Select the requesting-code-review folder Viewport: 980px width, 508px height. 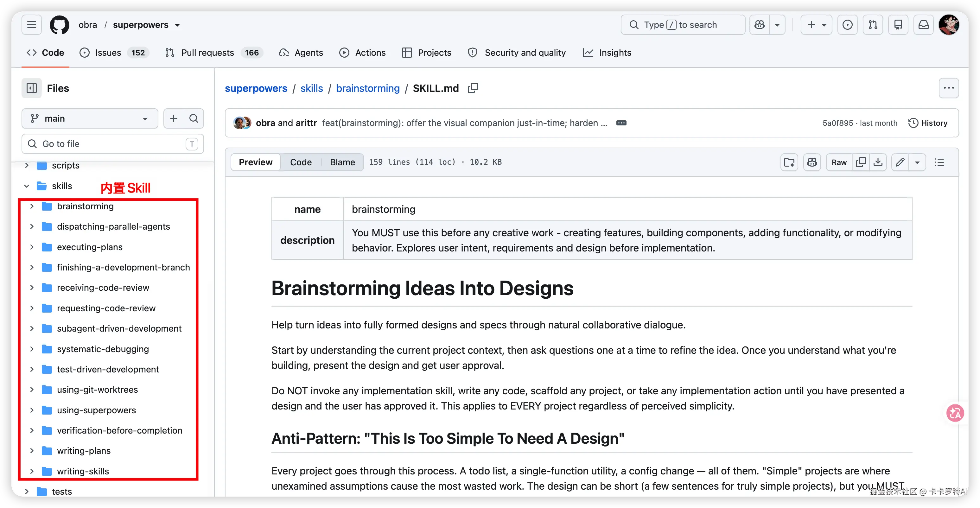tap(106, 308)
